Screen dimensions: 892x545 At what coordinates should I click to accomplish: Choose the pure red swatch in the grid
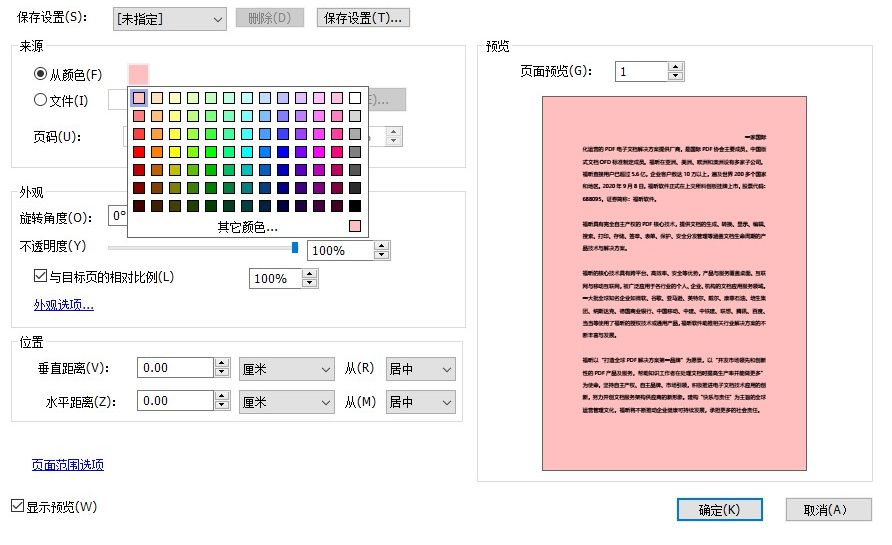coord(139,152)
